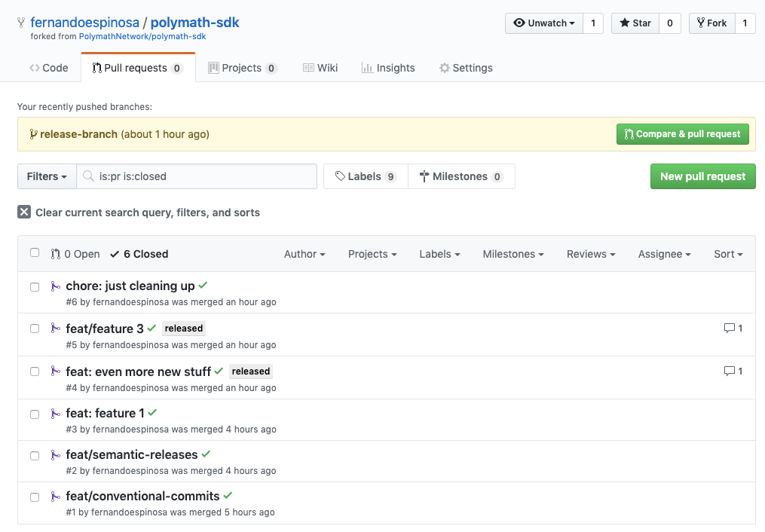Select the Pull requests tab
The width and height of the screenshot is (765, 532).
point(138,68)
